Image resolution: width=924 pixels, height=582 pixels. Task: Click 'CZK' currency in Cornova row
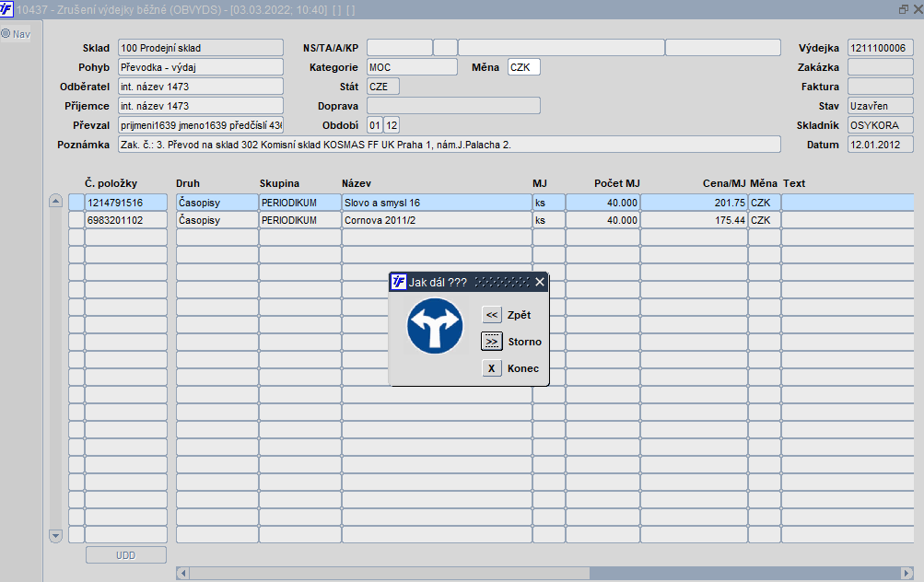(x=765, y=220)
